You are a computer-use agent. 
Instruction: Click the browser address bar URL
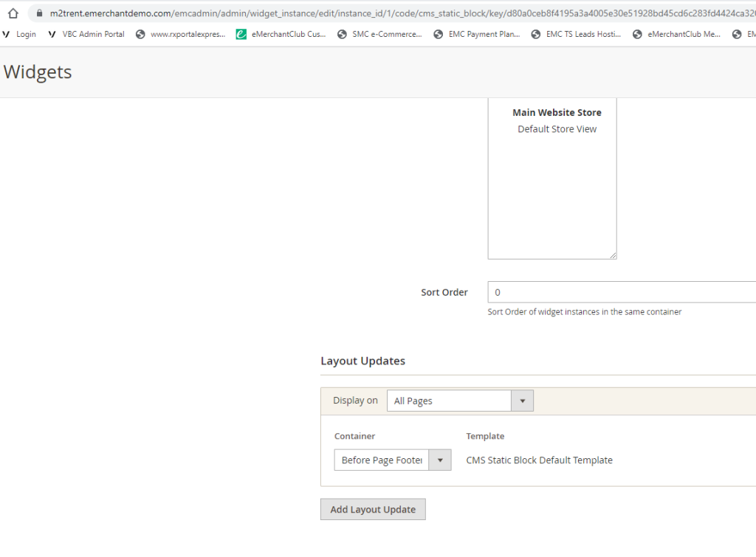399,13
